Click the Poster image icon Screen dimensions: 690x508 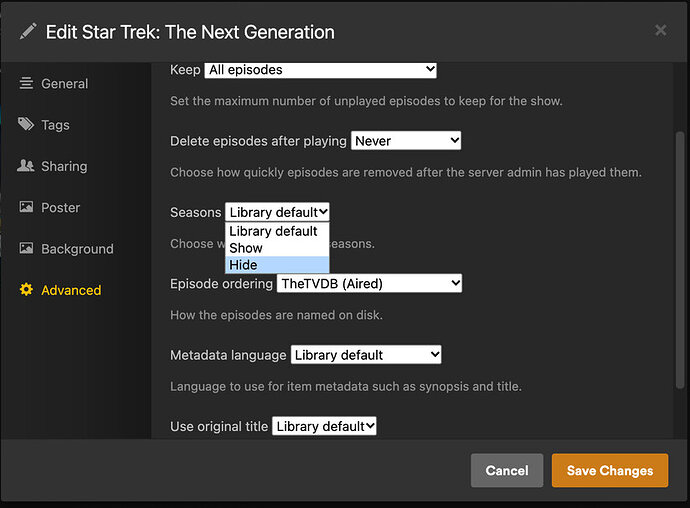click(26, 207)
